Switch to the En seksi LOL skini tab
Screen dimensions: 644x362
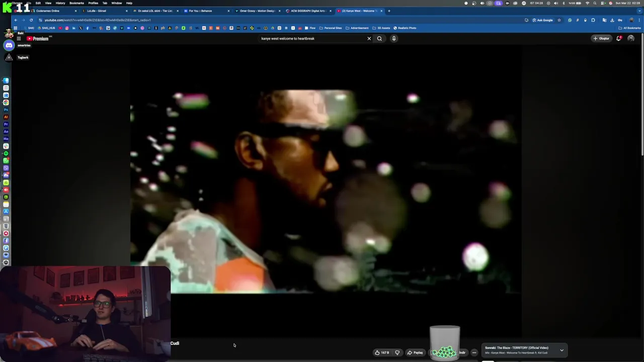click(x=155, y=11)
